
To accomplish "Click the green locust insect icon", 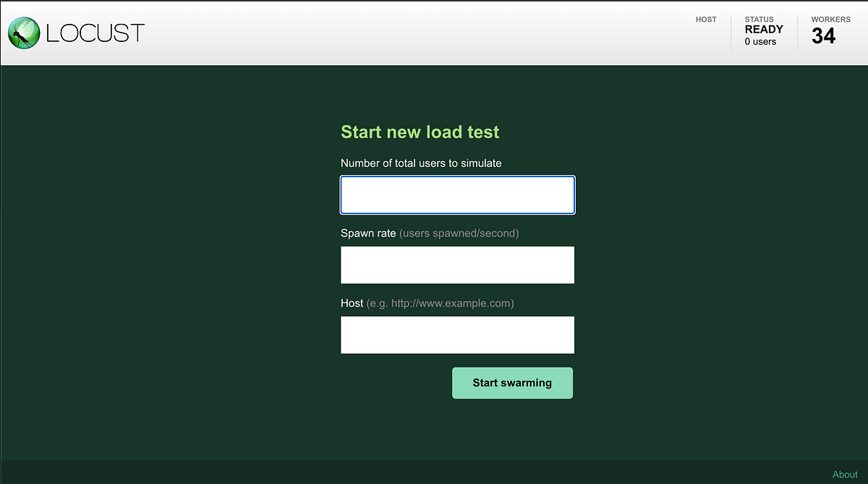I will coord(22,32).
